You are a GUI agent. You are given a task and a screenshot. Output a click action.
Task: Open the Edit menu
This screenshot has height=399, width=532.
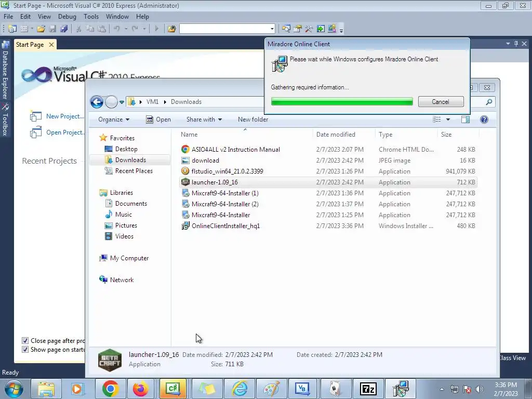pyautogui.click(x=25, y=17)
